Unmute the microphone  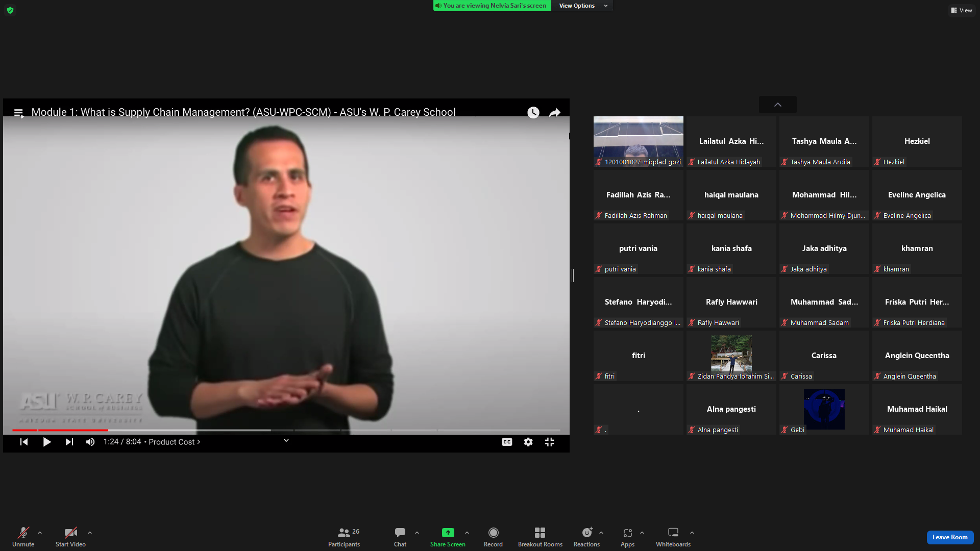pyautogui.click(x=23, y=537)
